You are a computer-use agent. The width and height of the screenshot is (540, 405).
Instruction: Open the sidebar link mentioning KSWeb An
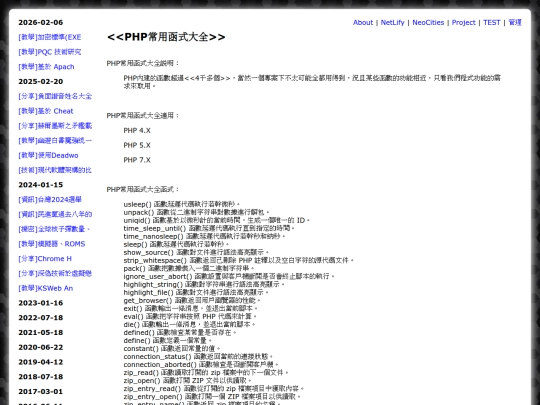point(45,289)
